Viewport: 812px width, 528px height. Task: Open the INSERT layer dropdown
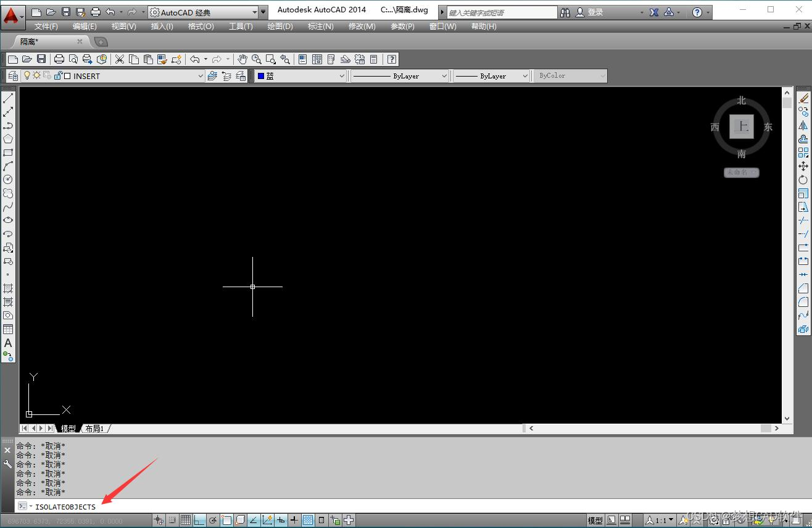(x=113, y=76)
